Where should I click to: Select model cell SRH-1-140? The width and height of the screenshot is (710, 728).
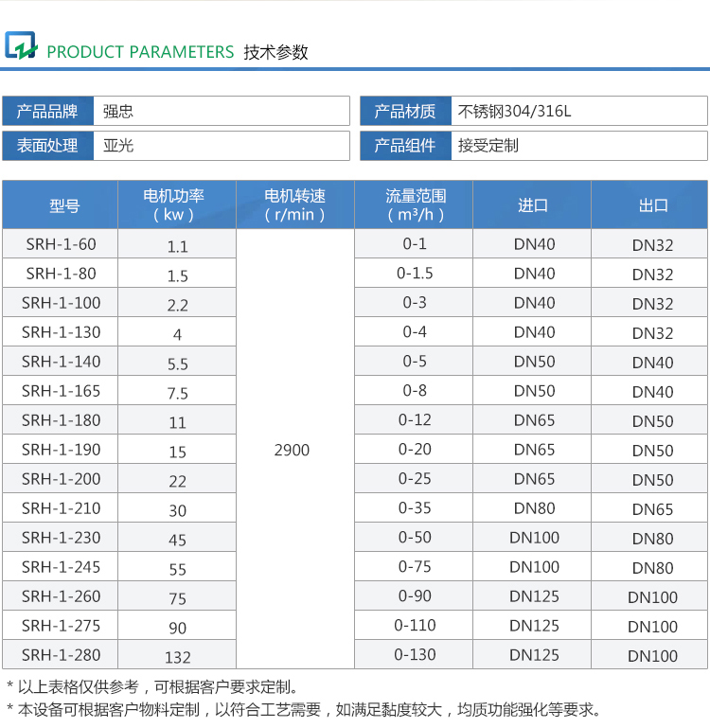pyautogui.click(x=61, y=362)
